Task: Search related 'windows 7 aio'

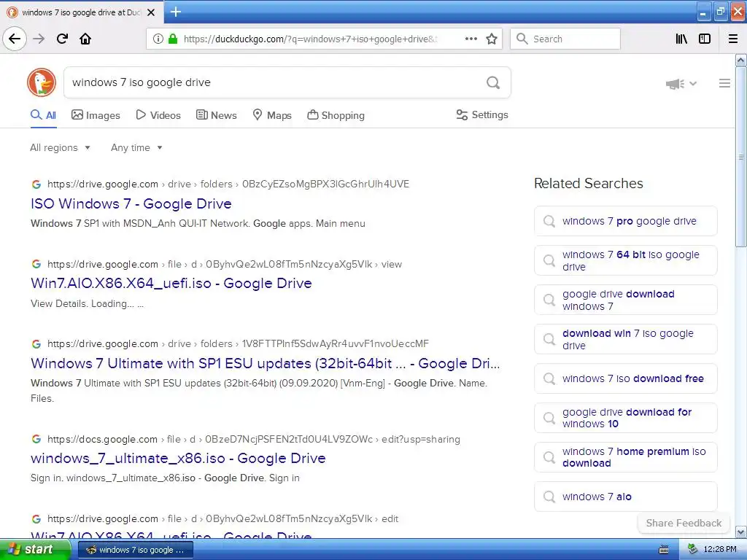Action: (x=625, y=497)
